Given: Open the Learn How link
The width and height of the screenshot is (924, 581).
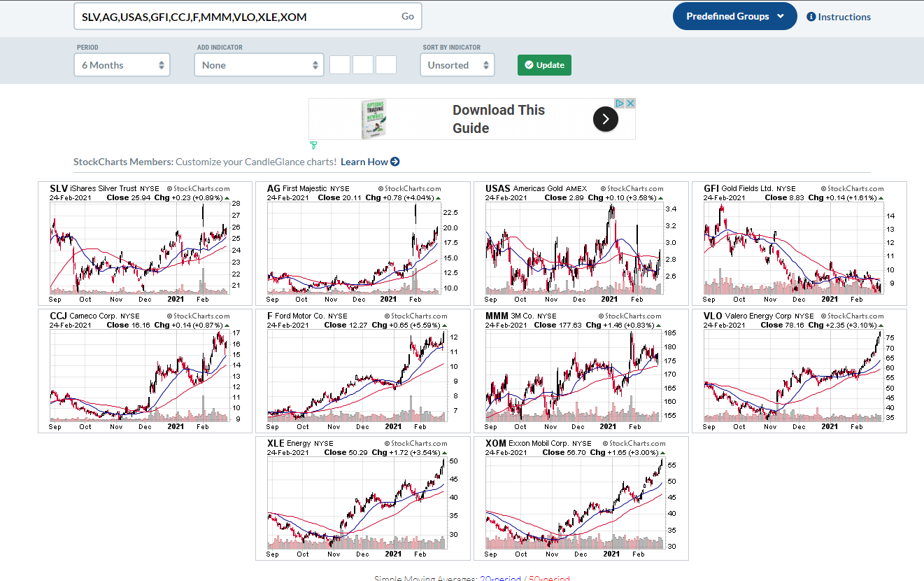Looking at the screenshot, I should [370, 162].
